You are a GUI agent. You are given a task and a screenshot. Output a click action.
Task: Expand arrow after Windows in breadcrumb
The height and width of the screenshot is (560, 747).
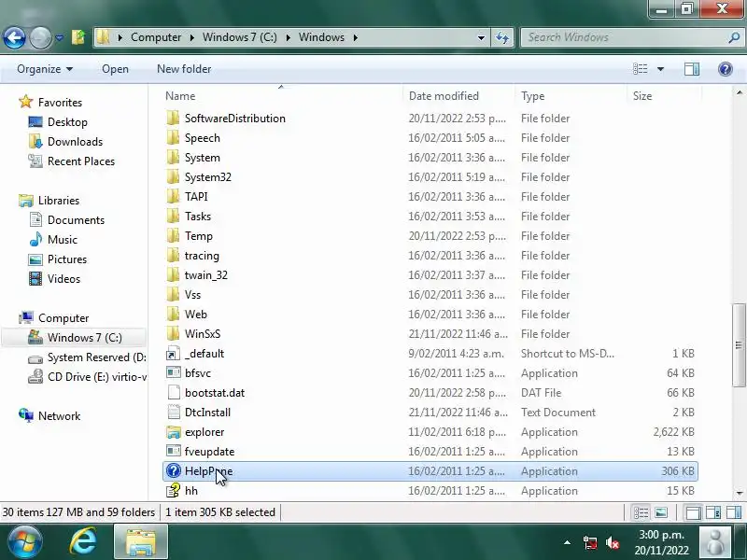pos(356,37)
